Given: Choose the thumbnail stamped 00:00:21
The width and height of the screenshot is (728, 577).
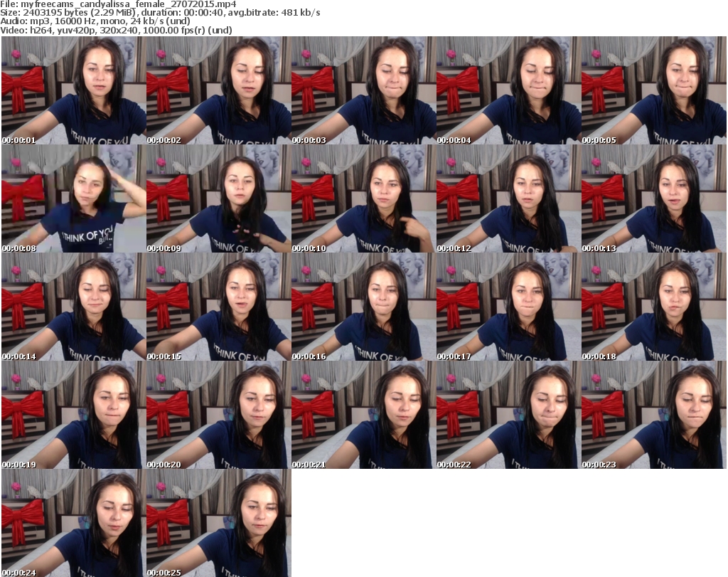Looking at the screenshot, I should (x=363, y=415).
